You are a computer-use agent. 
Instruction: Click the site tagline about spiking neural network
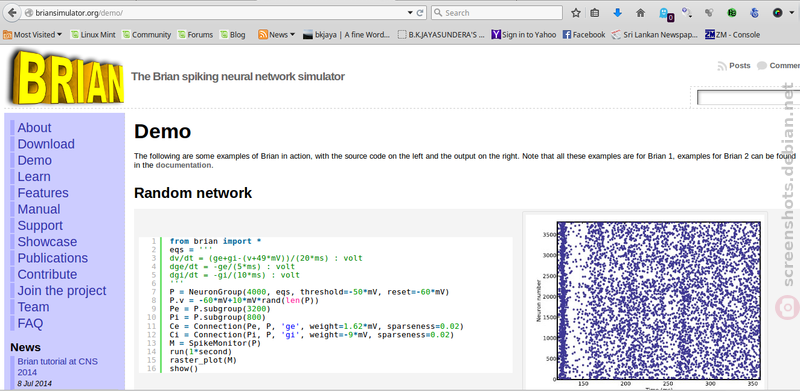(238, 77)
